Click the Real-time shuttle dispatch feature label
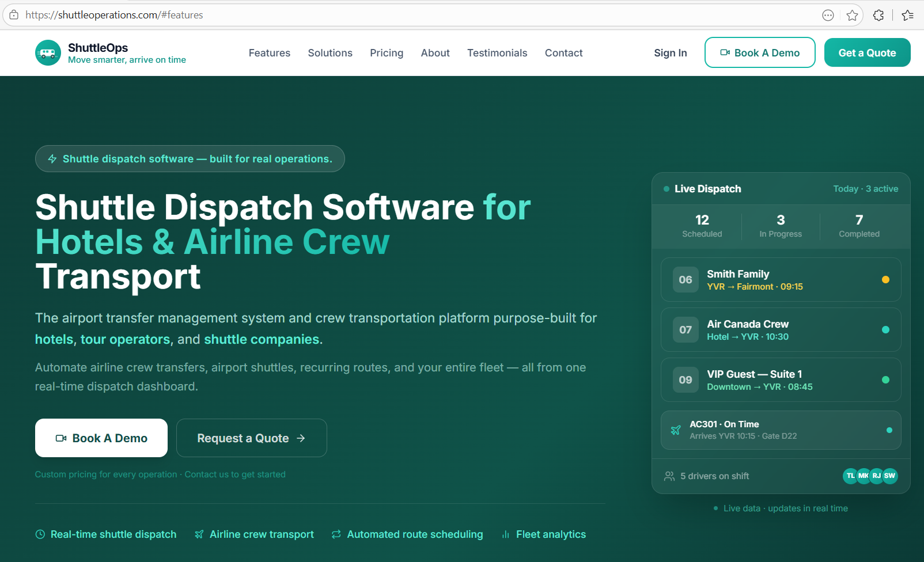This screenshot has width=924, height=562. coord(113,534)
